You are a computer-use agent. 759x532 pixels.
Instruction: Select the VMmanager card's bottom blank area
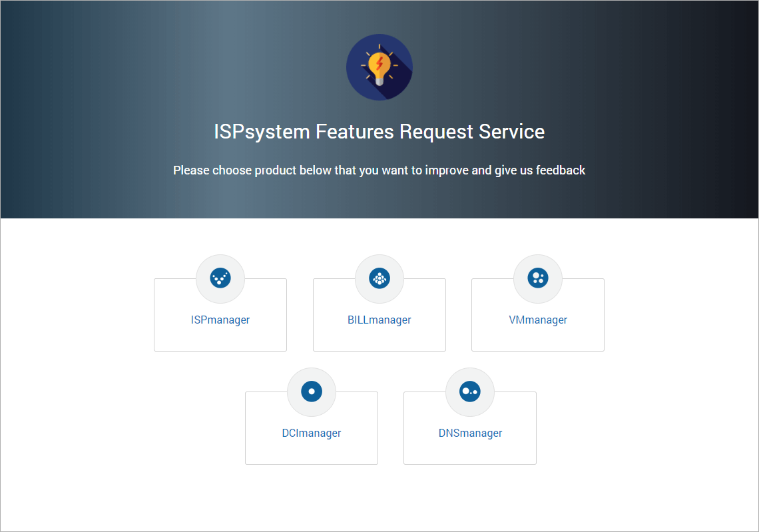click(538, 340)
